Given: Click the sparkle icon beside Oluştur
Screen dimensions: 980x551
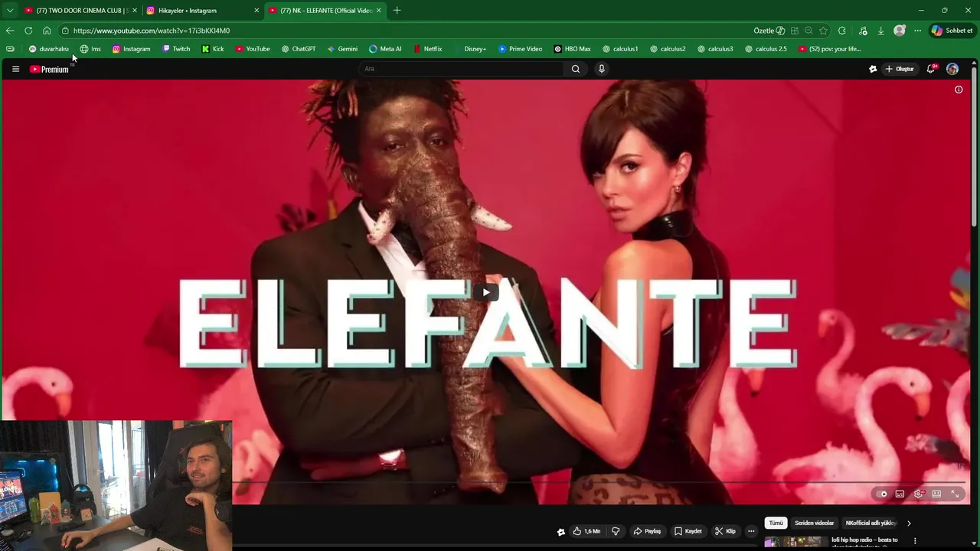Looking at the screenshot, I should pyautogui.click(x=873, y=69).
